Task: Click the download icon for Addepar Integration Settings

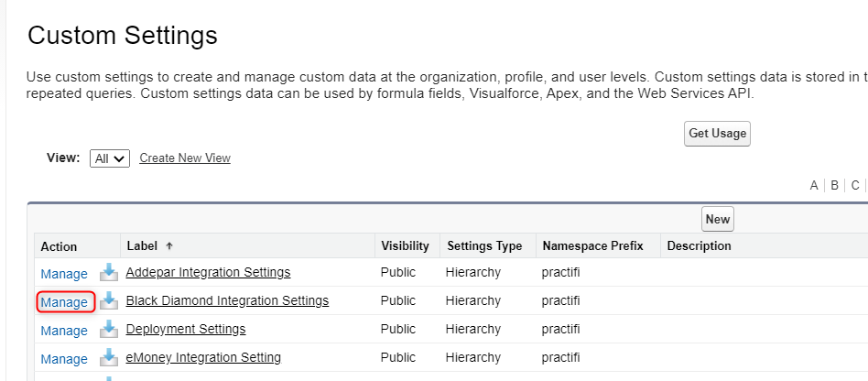Action: click(x=109, y=272)
